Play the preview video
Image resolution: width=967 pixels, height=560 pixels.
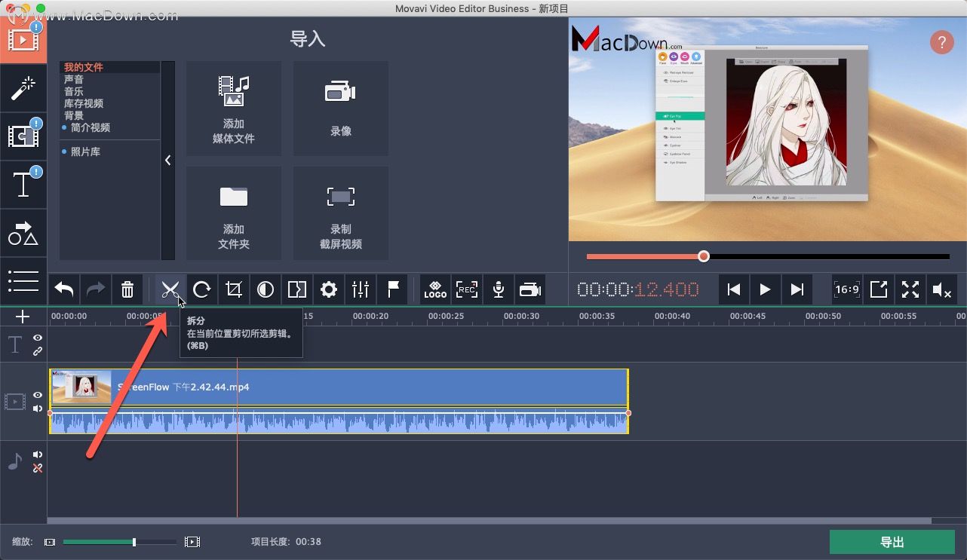765,289
